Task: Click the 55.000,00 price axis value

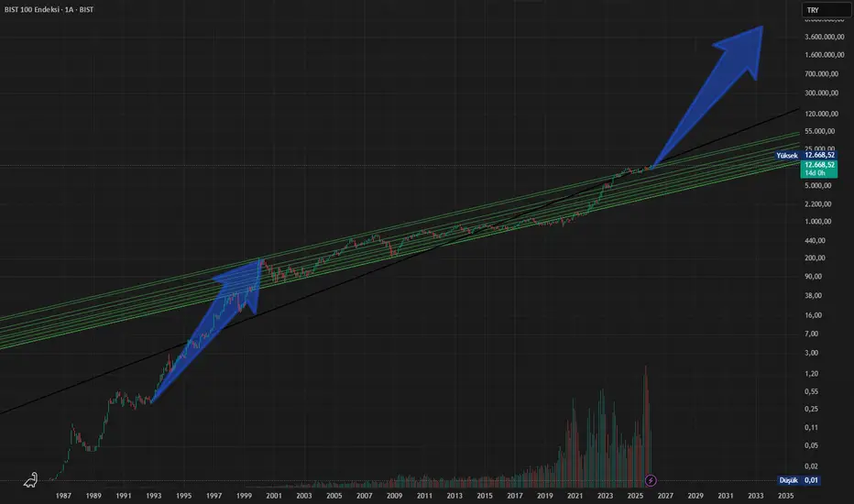Action: tap(820, 131)
